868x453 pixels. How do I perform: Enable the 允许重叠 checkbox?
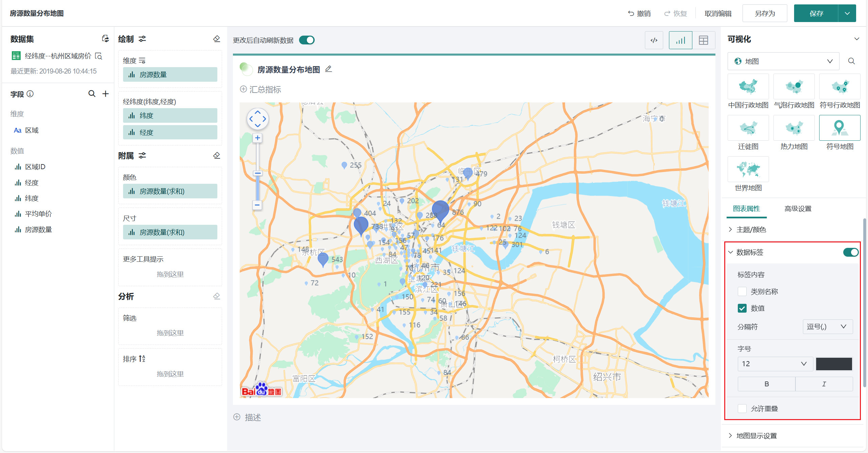[742, 408]
